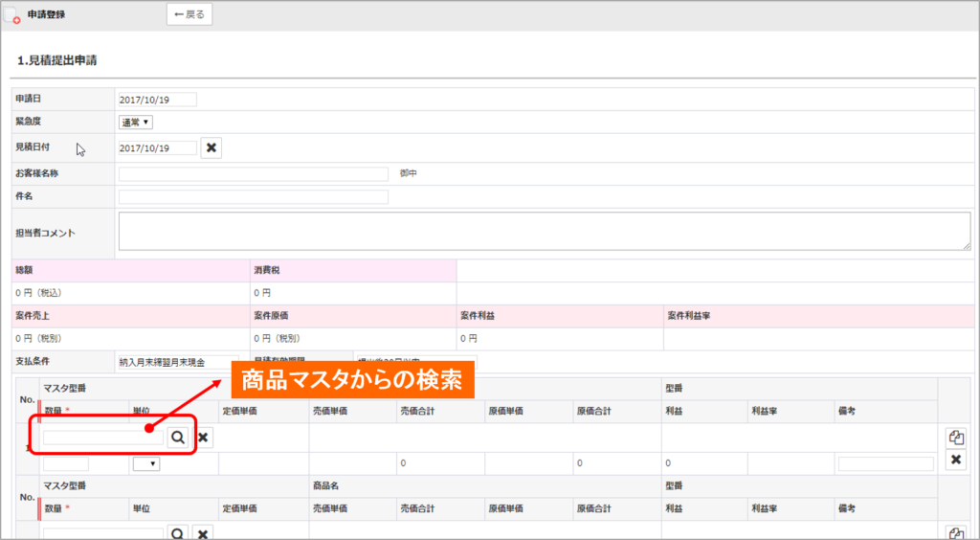Click second row 商品名 column header
The width and height of the screenshot is (980, 540).
[x=485, y=485]
